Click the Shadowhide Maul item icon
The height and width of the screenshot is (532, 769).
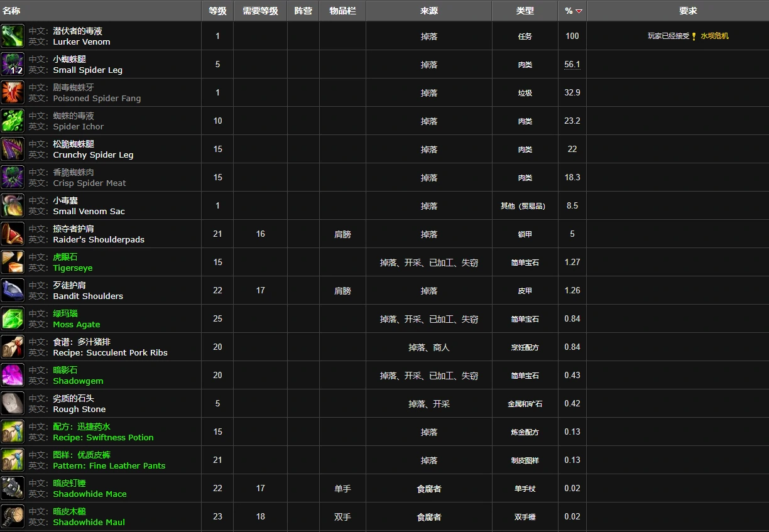(x=13, y=516)
